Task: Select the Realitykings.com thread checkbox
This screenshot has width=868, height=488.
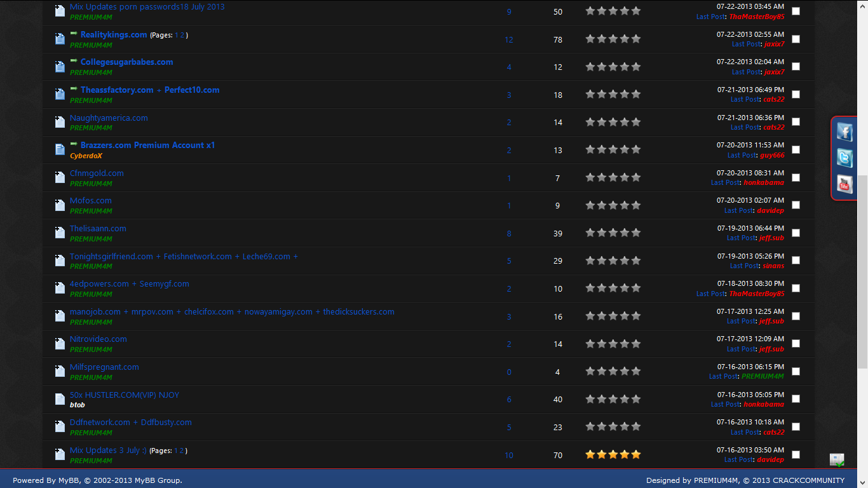Action: click(x=796, y=39)
